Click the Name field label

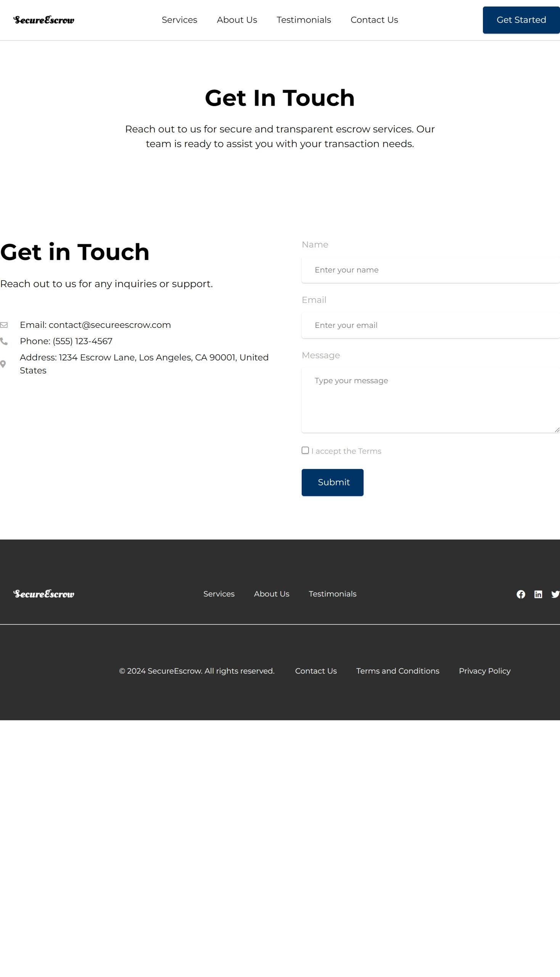click(315, 244)
